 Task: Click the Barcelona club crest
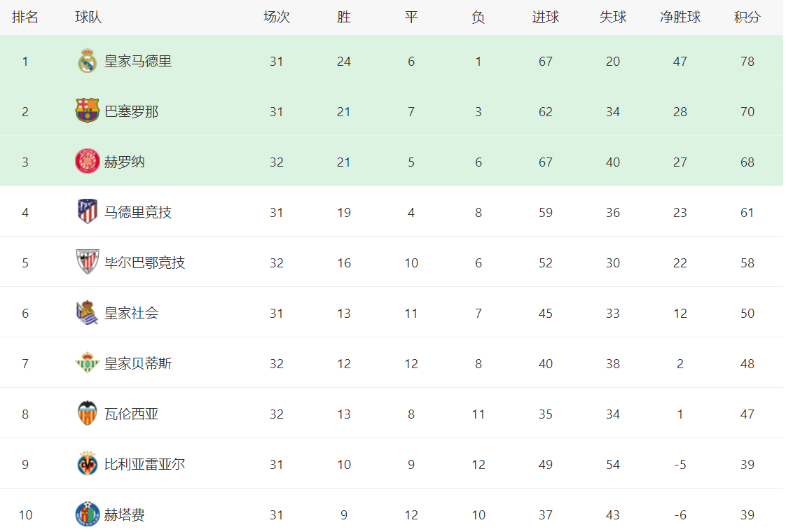pyautogui.click(x=88, y=111)
